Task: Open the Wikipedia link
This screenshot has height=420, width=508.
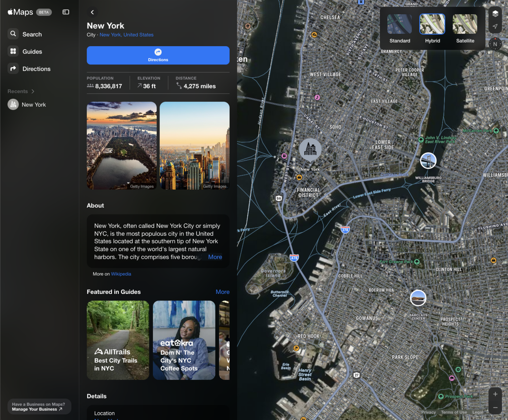Action: point(121,274)
